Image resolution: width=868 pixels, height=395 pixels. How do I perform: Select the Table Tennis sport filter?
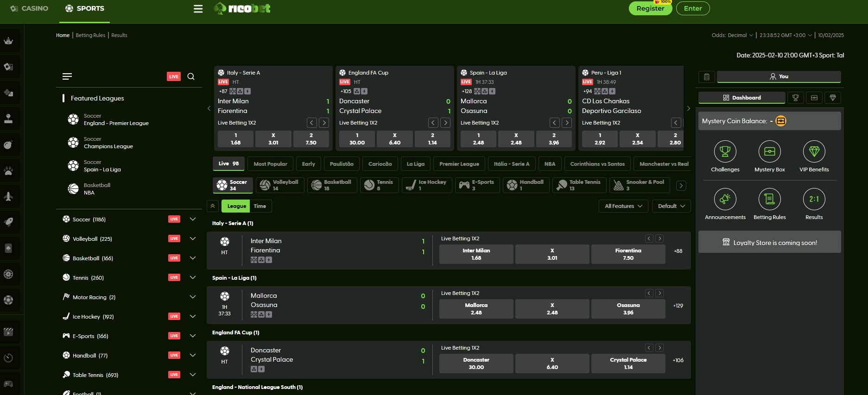pyautogui.click(x=579, y=185)
